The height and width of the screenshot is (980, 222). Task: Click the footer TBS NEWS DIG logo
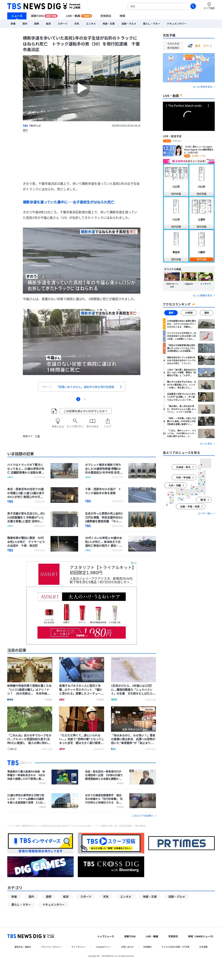pyautogui.click(x=31, y=936)
